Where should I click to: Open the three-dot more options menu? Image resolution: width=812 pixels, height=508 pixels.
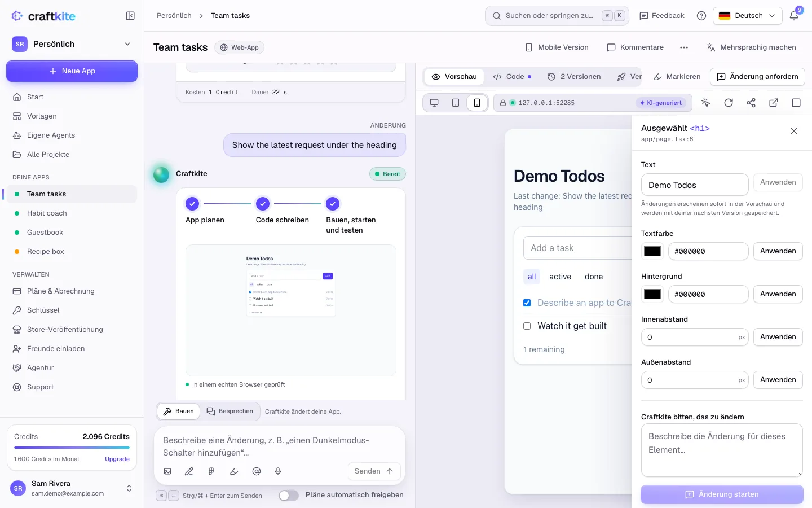(x=684, y=47)
